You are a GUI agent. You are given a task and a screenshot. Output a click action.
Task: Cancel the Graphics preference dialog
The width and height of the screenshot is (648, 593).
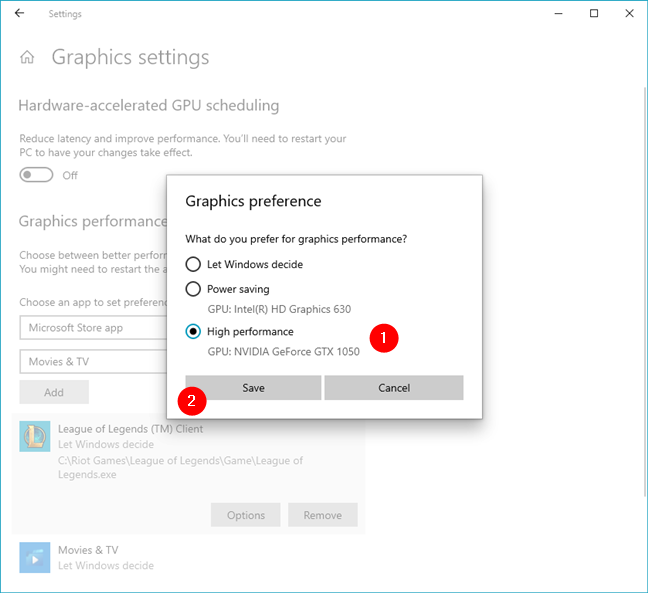click(394, 388)
